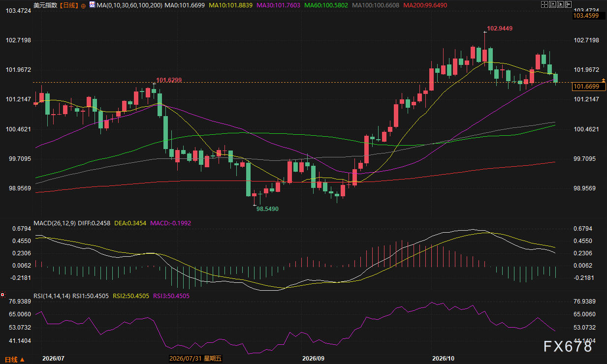Click the jump-to-start chart icon
Viewport: 607px width, 364px height.
coord(552,4)
